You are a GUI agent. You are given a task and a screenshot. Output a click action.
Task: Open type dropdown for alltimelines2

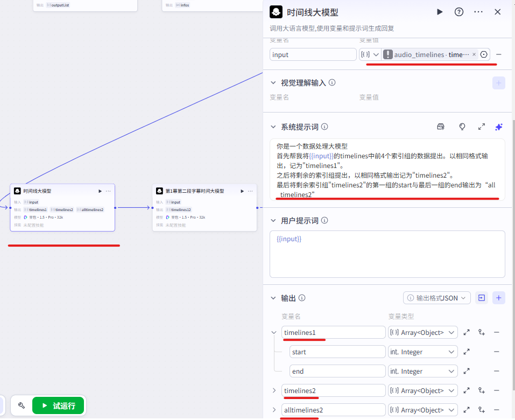pyautogui.click(x=423, y=410)
